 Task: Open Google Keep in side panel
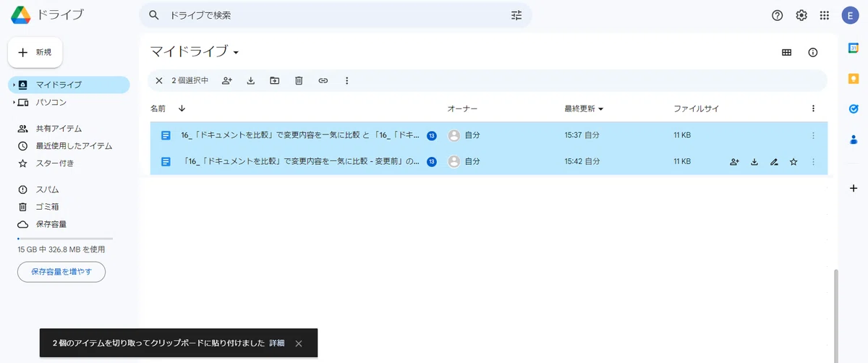coord(853,79)
